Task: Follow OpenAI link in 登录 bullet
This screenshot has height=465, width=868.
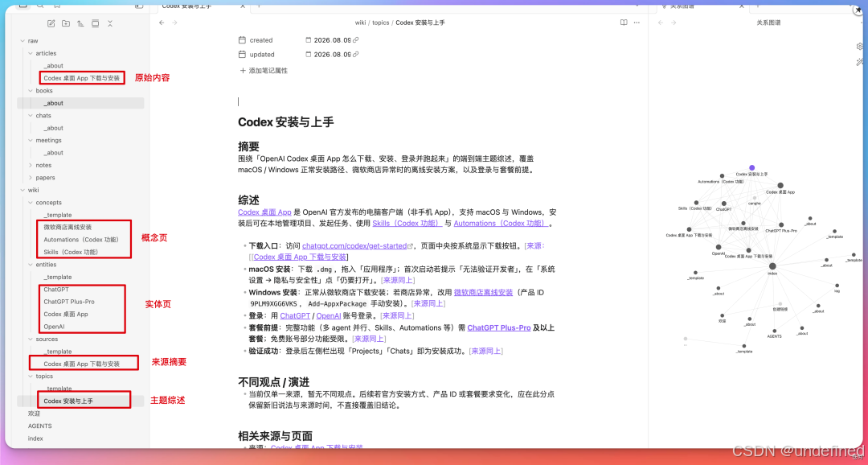Action: coord(328,315)
